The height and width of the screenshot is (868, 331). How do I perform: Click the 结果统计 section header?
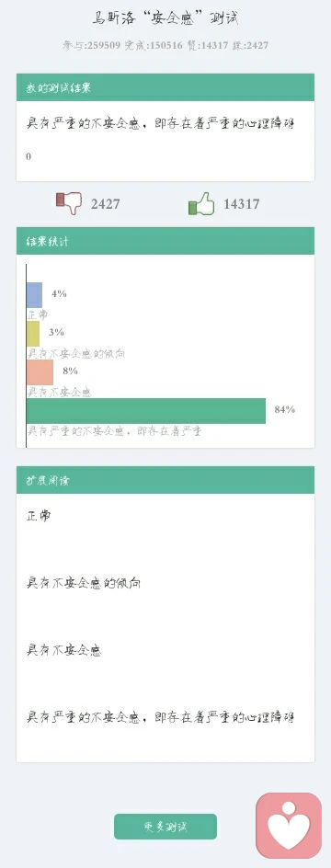[165, 241]
